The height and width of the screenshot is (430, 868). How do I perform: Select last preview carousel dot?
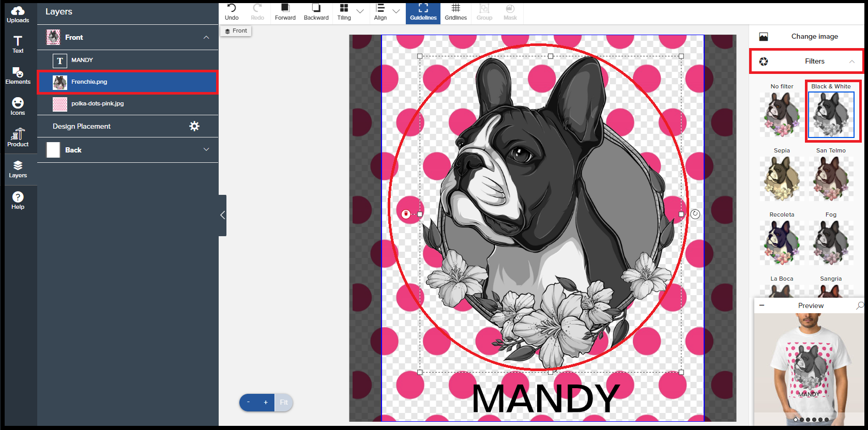tap(827, 420)
